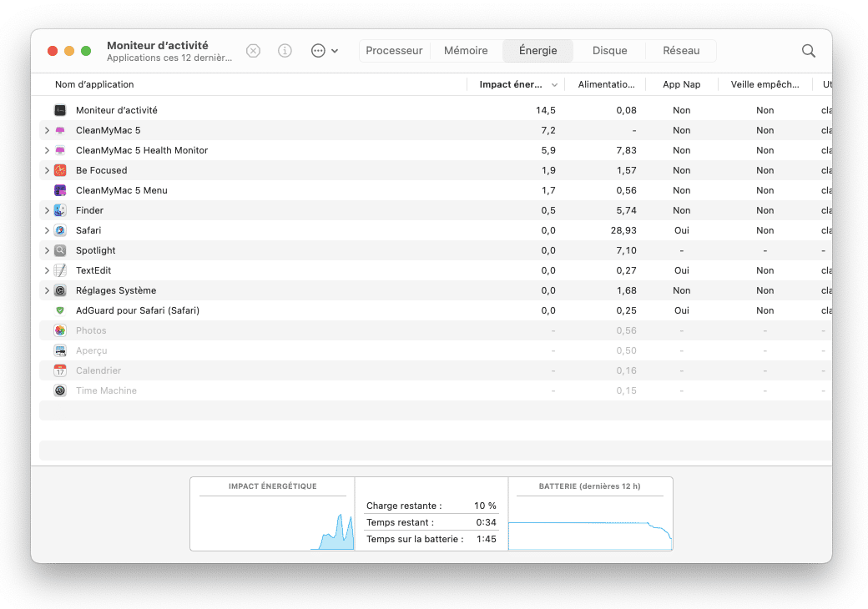This screenshot has height=609, width=868.
Task: Select the Moniteur d'activité process name
Action: 116,110
